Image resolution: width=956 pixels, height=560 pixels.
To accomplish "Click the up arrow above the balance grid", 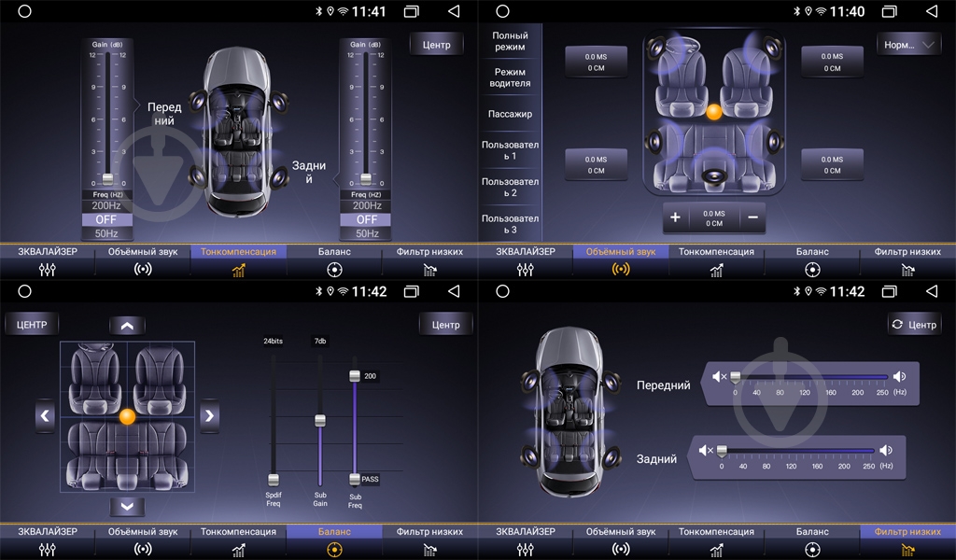I will pos(127,325).
